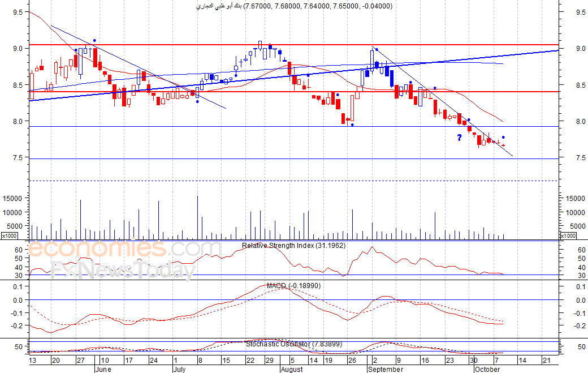
Task: Click the 7.5 price label on right axis
Action: pos(581,158)
